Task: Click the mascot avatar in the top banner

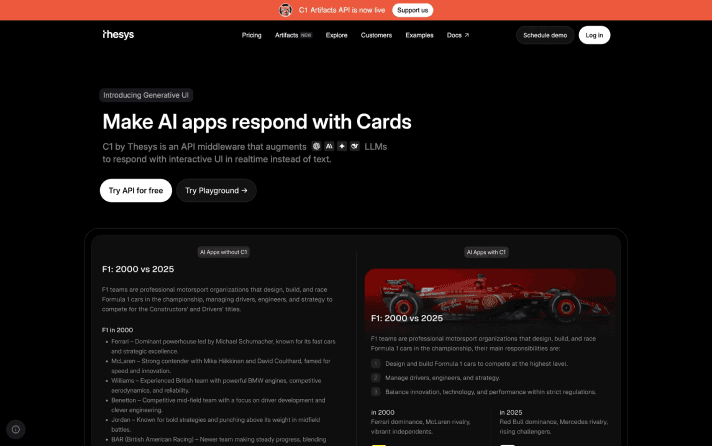Action: (x=285, y=10)
